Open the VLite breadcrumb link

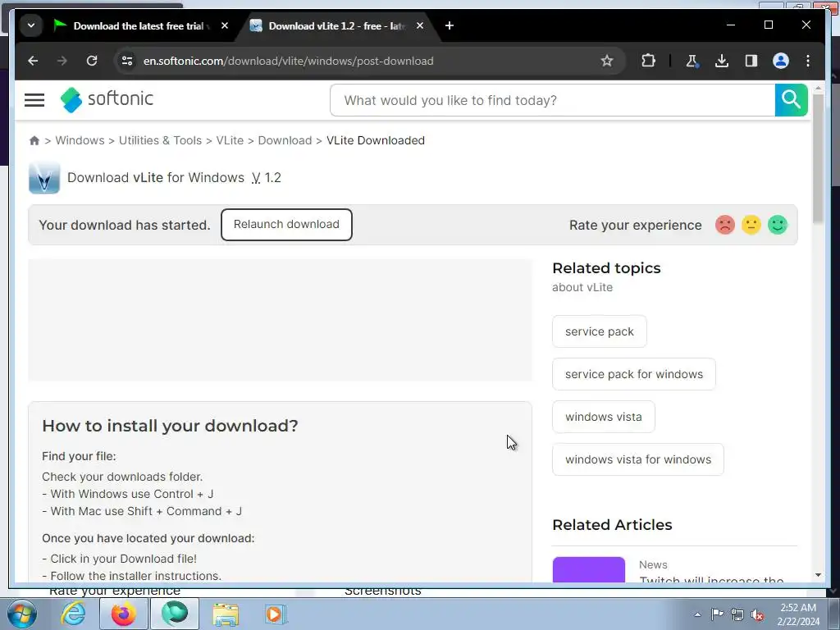click(230, 140)
